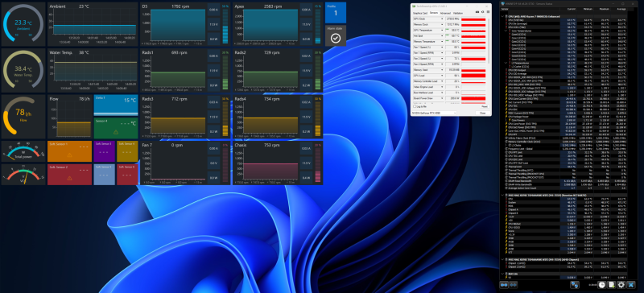Click the Chasis fan power bar meter
Viewport: 644px width, 293px height.
(318, 165)
